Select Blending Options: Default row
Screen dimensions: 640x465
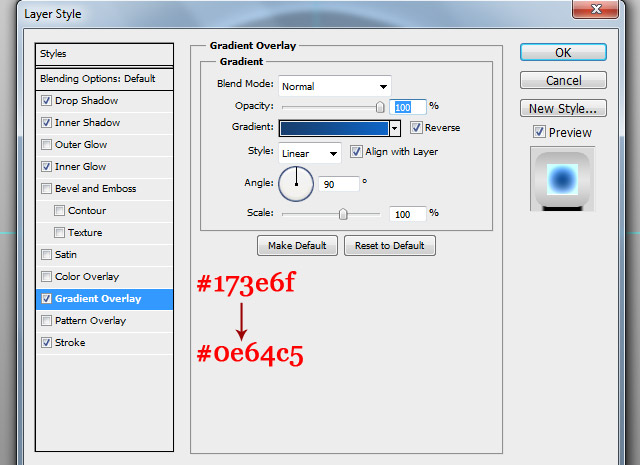tap(104, 79)
